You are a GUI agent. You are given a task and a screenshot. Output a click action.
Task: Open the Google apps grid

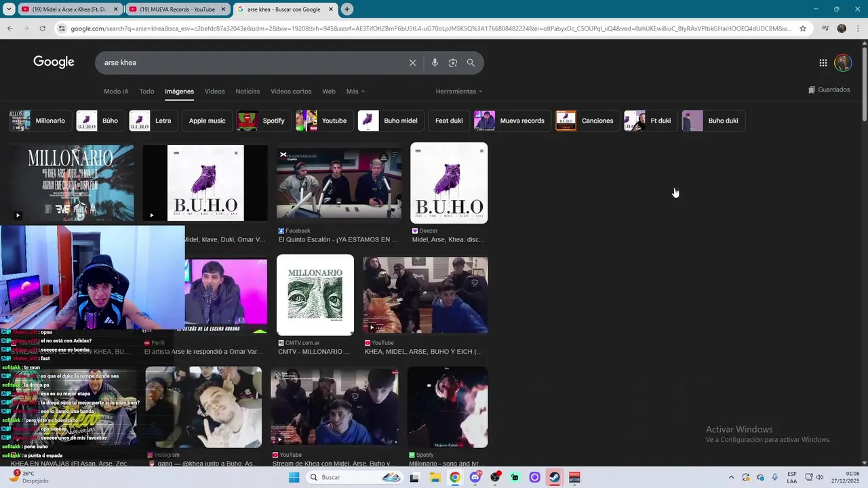pos(823,62)
